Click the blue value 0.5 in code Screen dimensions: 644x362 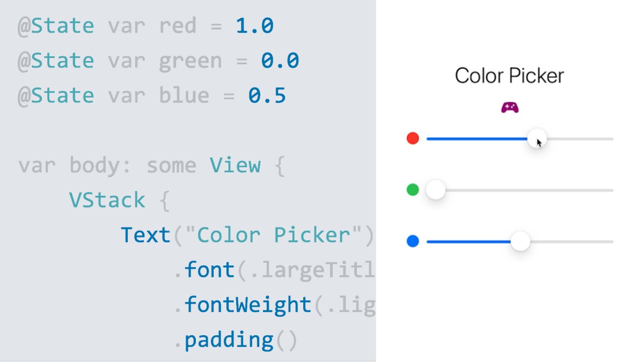click(x=267, y=95)
